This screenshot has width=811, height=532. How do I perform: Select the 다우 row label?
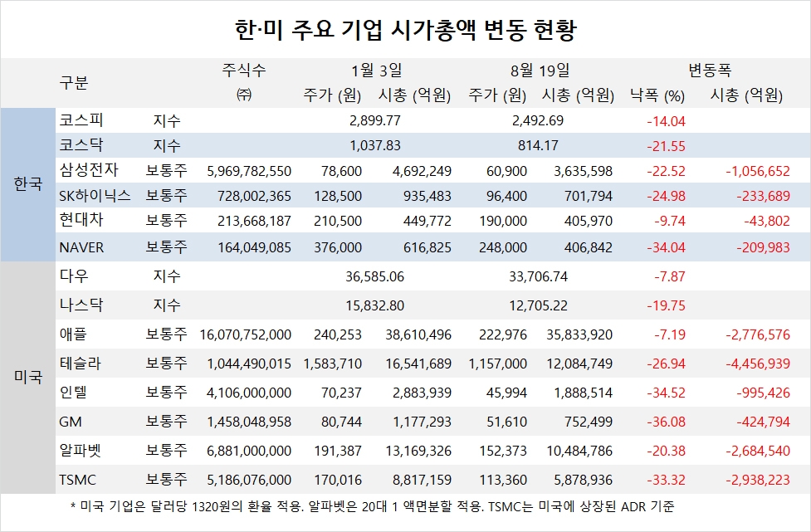point(74,276)
